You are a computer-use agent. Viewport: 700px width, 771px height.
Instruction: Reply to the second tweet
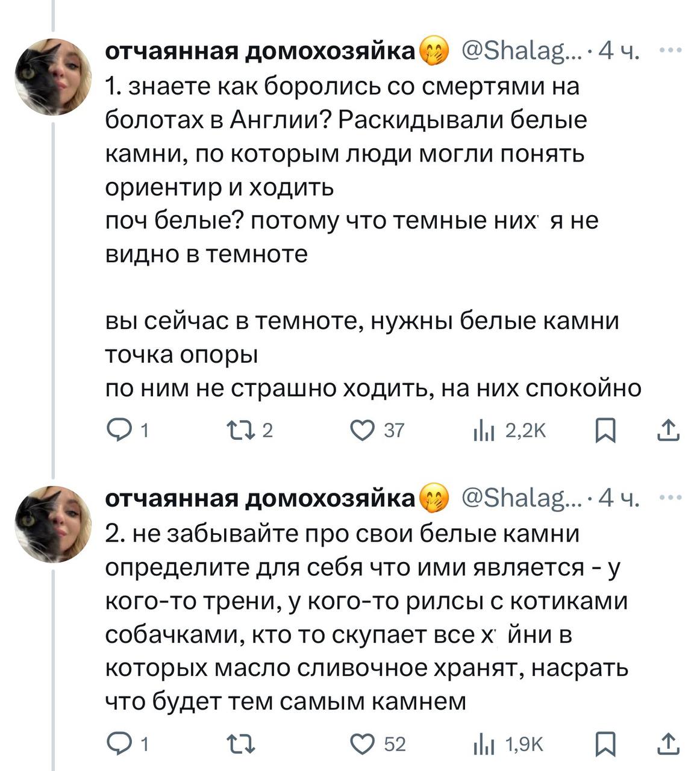(x=117, y=744)
